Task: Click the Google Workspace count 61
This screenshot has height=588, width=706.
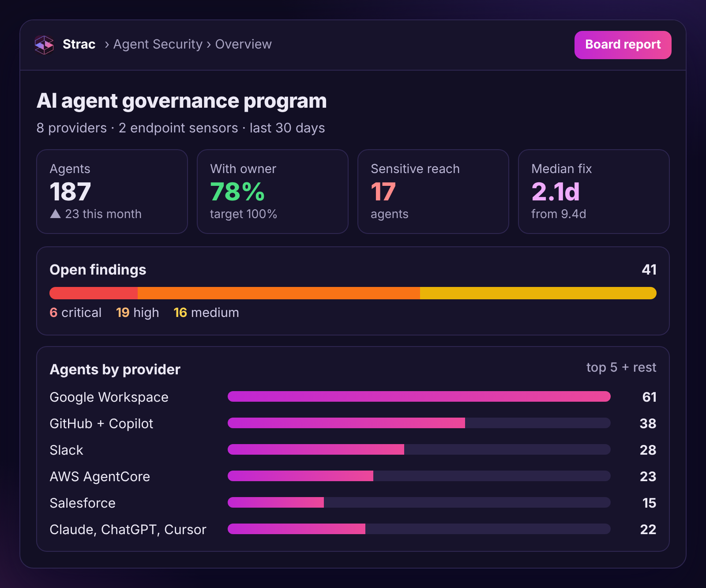Action: (x=649, y=397)
